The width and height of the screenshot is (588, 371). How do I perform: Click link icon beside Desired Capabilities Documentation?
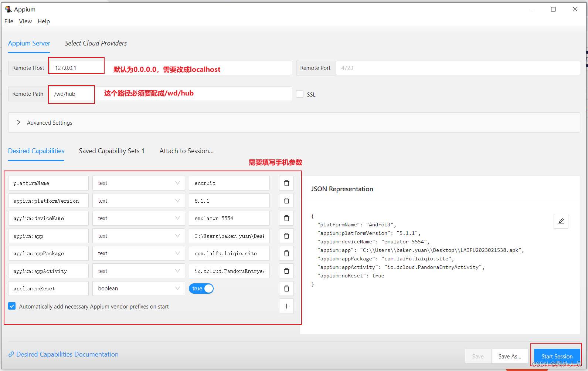tap(11, 354)
